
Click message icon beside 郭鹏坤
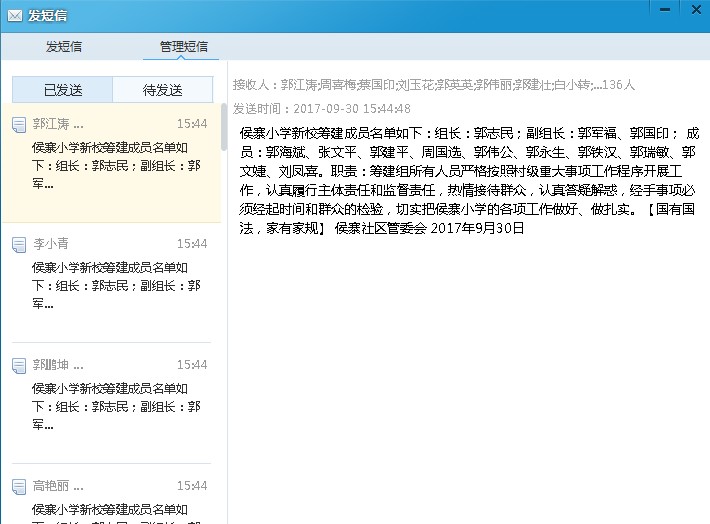click(x=19, y=365)
